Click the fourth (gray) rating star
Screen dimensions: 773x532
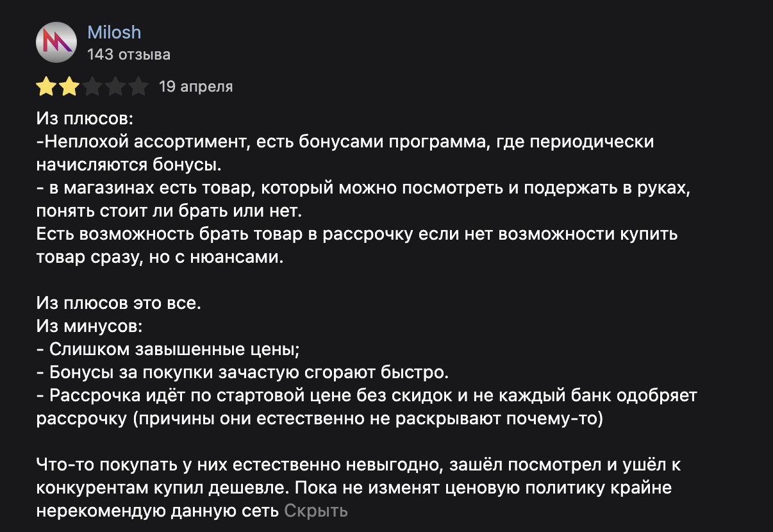pos(115,87)
